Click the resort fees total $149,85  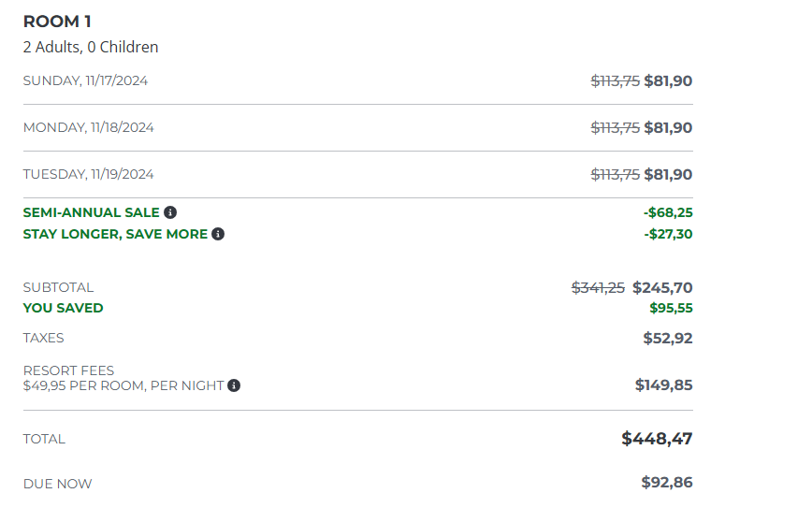coord(664,385)
